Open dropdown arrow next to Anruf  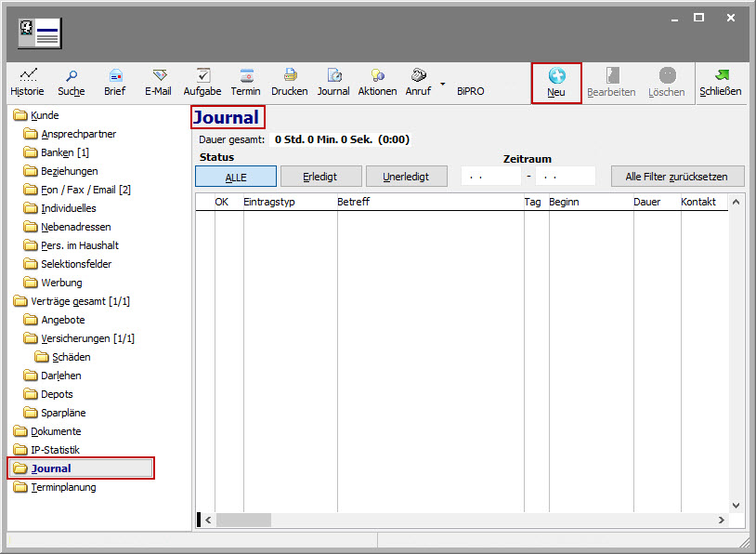pyautogui.click(x=443, y=85)
